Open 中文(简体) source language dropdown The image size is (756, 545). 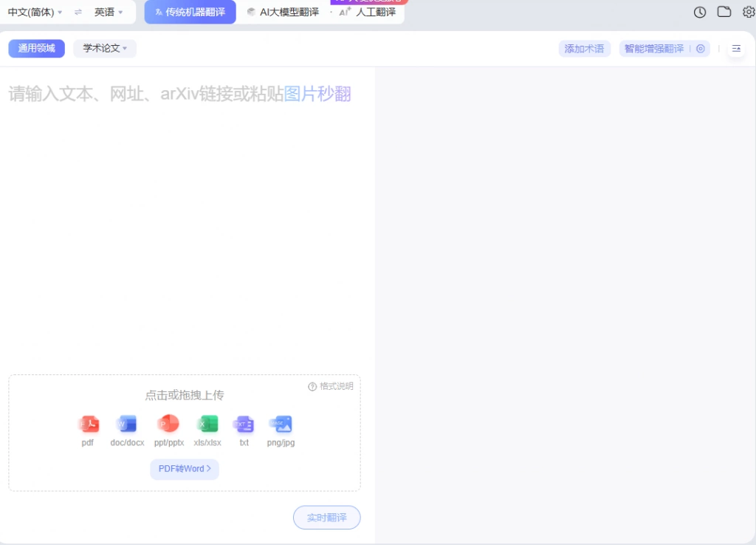click(35, 12)
